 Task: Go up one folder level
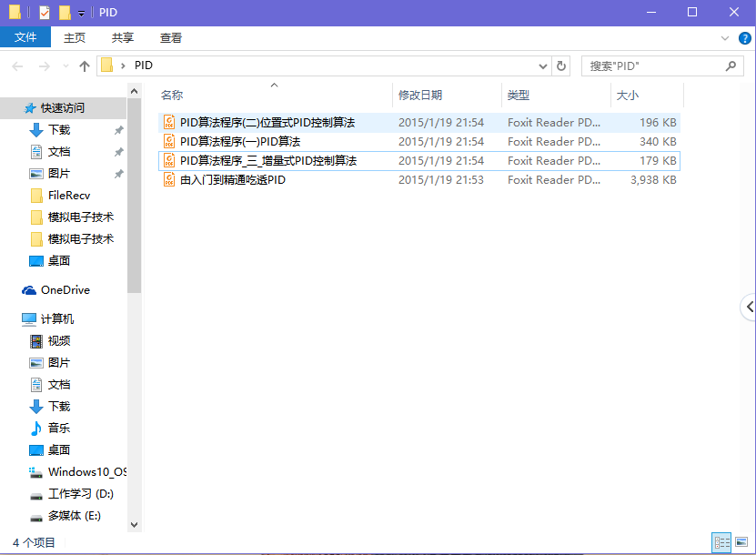85,66
